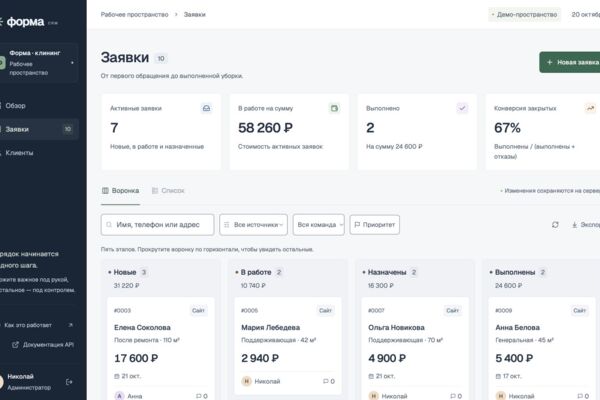
Task: Expand the Форма · клининг workspace switcher
Action: coord(38,63)
